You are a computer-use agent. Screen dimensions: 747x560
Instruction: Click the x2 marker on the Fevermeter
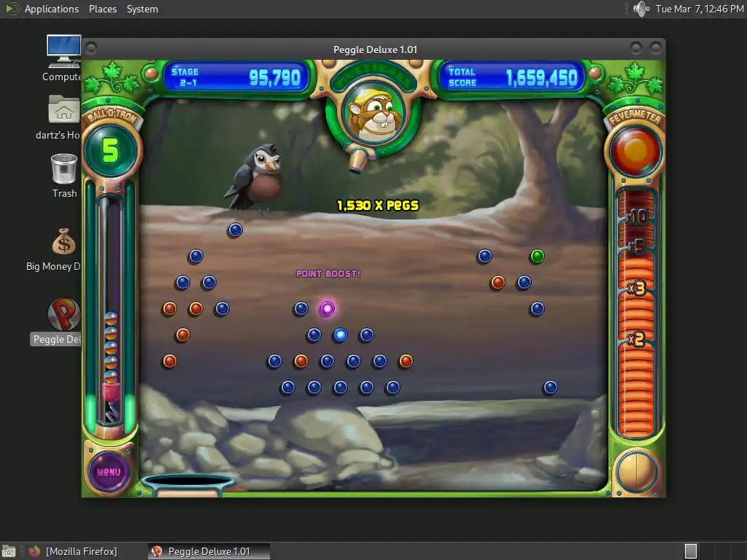coord(636,340)
